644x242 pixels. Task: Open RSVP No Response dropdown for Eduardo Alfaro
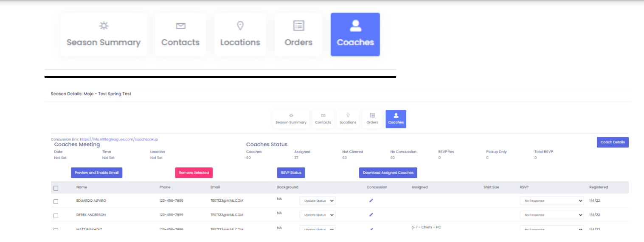pyautogui.click(x=551, y=201)
